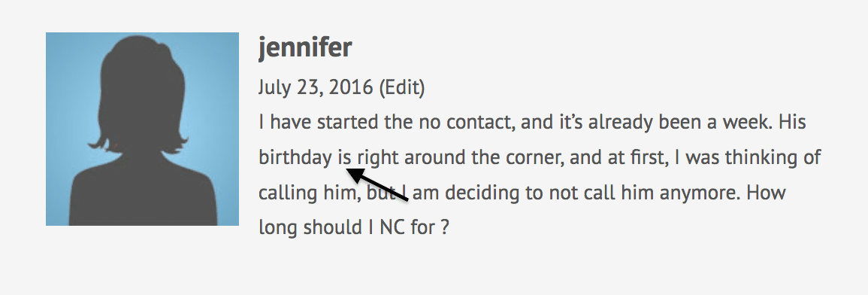868x295 pixels.
Task: Click the word "is" the arrow points to
Action: 344,157
